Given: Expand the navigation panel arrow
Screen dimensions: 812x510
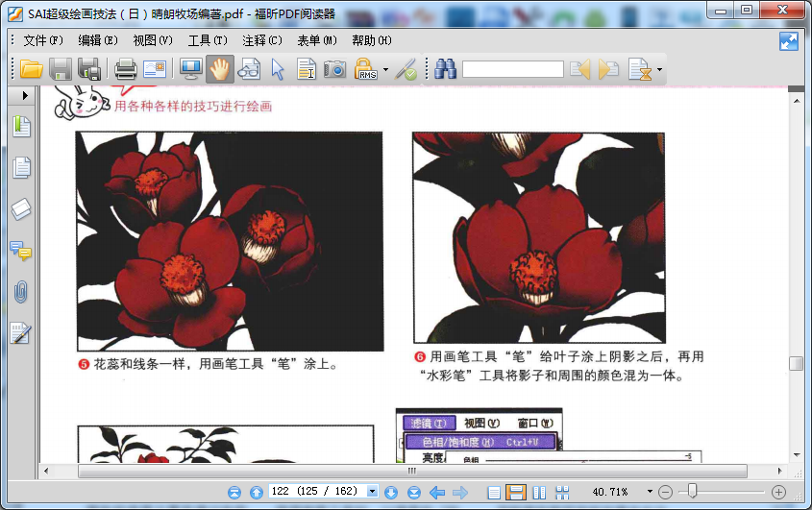Looking at the screenshot, I should 25,95.
